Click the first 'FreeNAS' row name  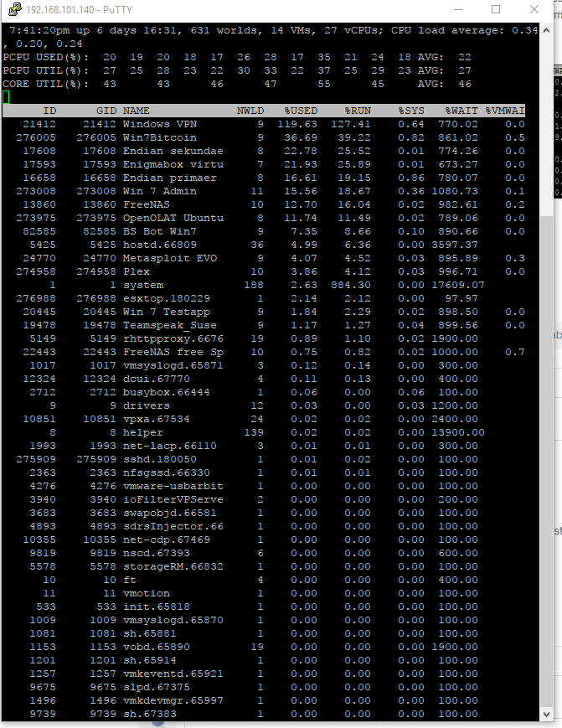coord(147,204)
